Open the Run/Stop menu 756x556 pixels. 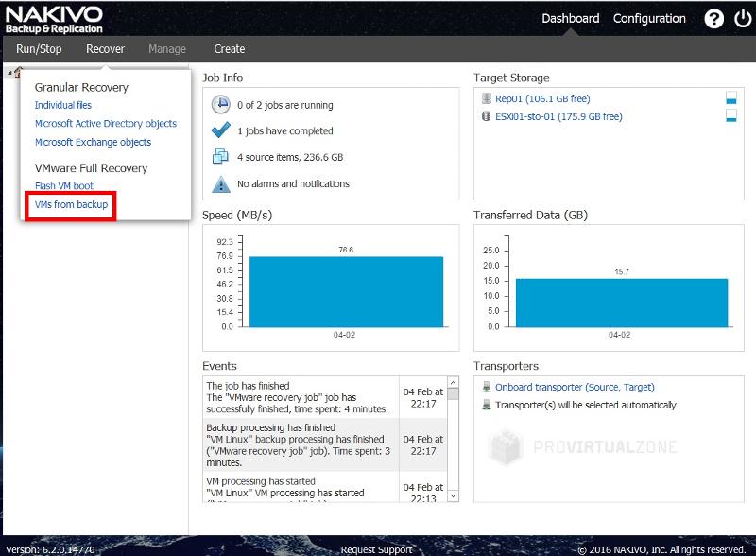pos(39,49)
